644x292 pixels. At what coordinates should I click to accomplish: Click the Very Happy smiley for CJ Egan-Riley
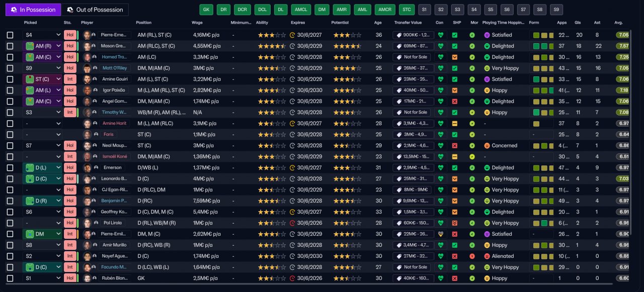coord(487,190)
